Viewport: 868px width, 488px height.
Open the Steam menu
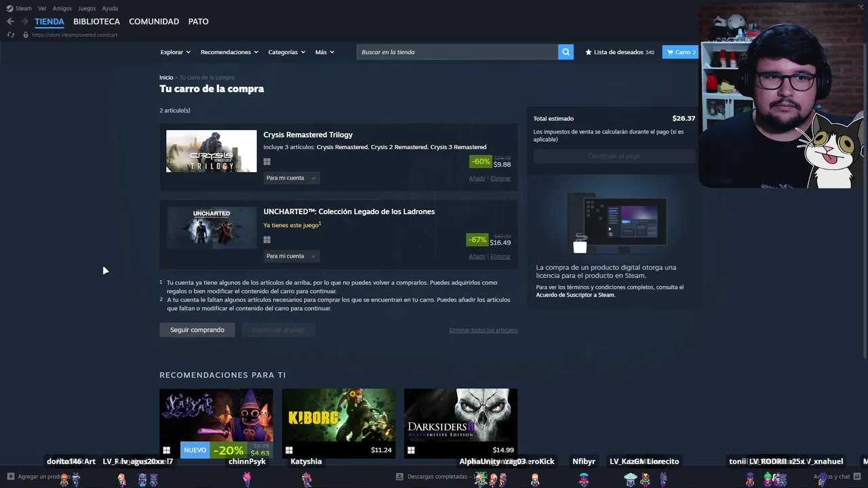tap(24, 8)
